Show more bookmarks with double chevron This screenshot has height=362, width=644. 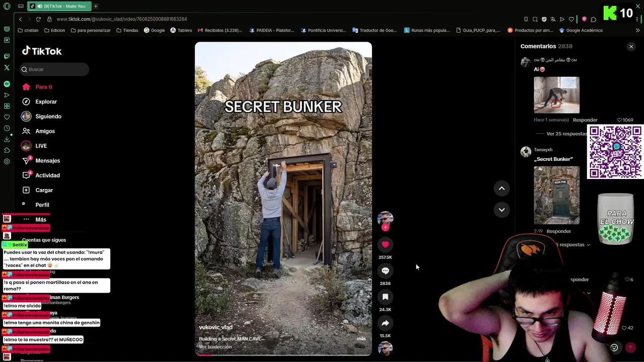pos(638,30)
